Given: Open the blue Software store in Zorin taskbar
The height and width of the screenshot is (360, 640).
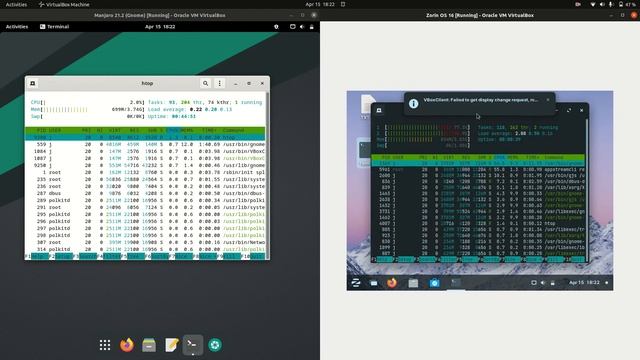Looking at the screenshot, I should [x=434, y=282].
